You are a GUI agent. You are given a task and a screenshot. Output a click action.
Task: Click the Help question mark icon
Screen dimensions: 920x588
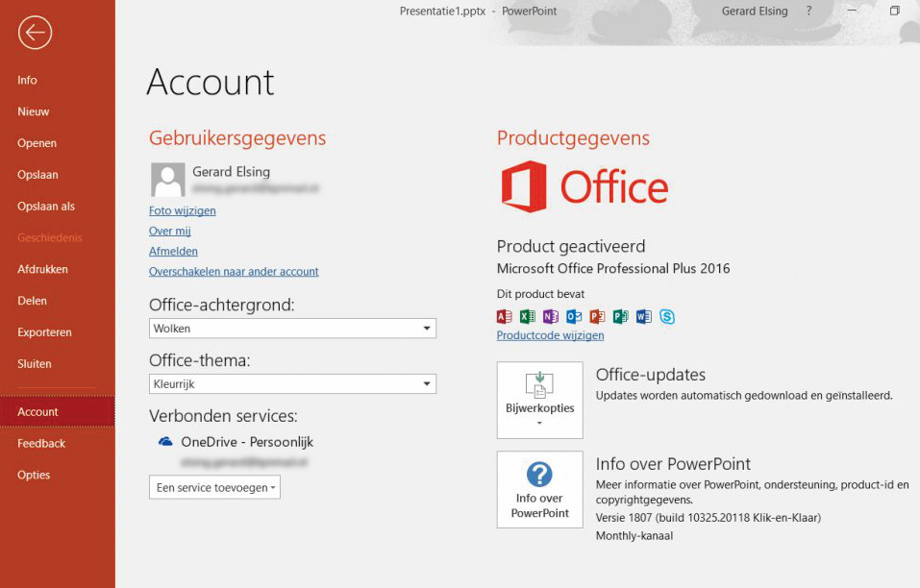(x=808, y=12)
